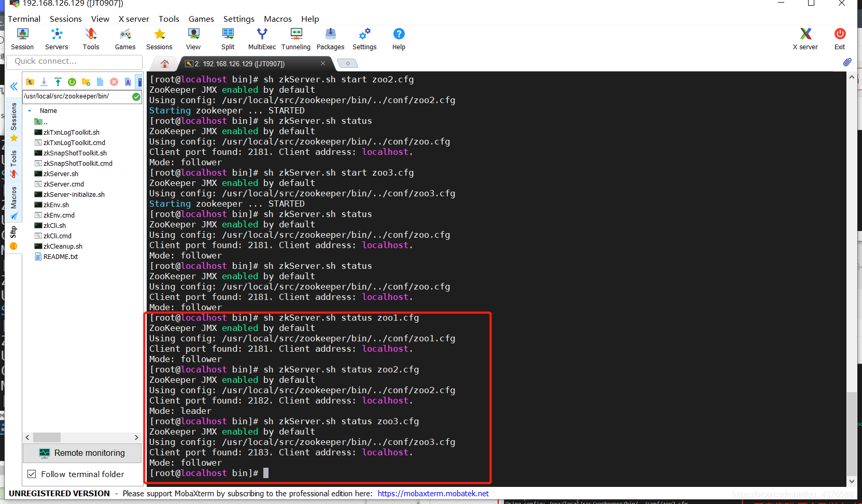Click the paperclip icon near terminal
The width and height of the screenshot is (862, 504).
tap(847, 62)
